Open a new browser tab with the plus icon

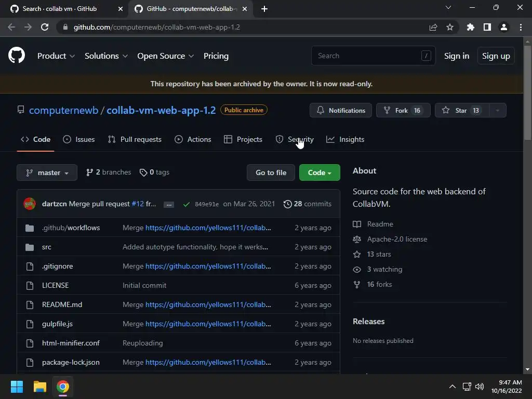click(264, 9)
